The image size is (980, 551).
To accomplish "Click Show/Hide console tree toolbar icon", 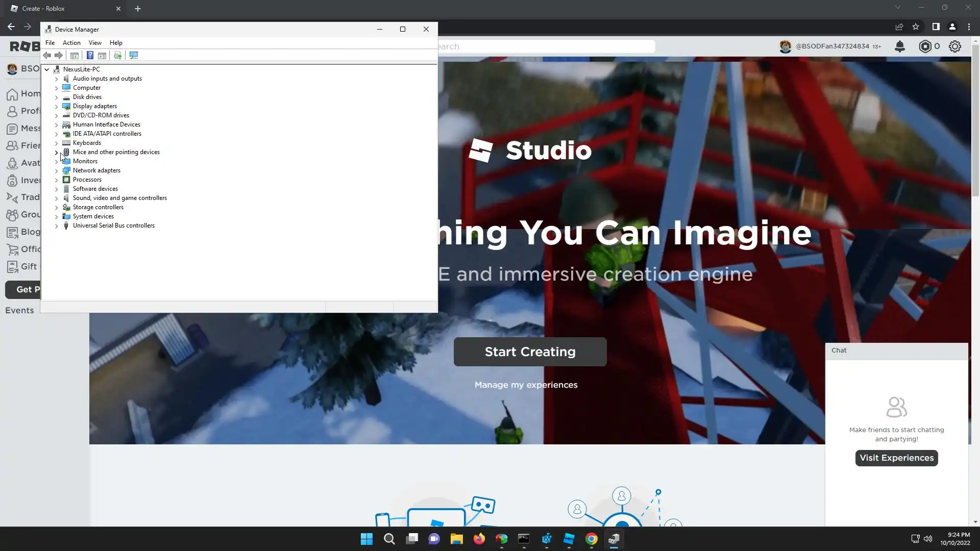I will click(x=75, y=55).
